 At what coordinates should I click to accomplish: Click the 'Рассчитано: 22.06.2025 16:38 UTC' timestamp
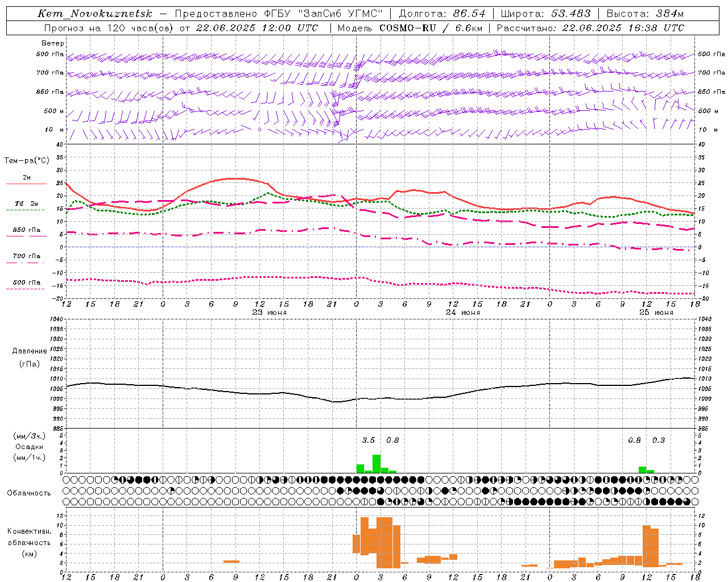tap(590, 28)
